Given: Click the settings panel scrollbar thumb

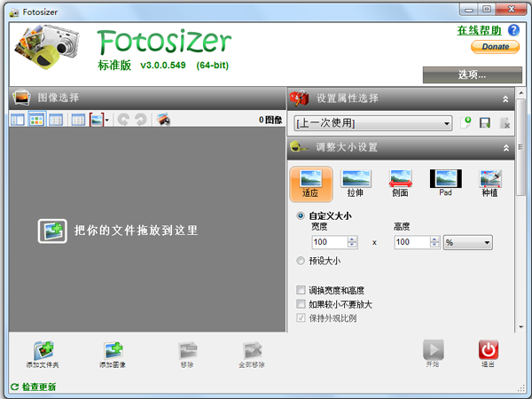Looking at the screenshot, I should click(520, 147).
